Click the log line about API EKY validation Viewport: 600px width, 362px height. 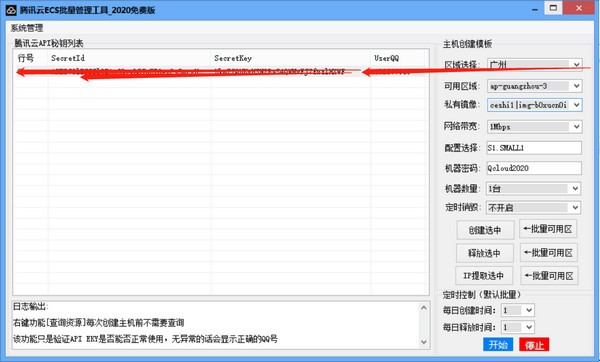coord(145,339)
